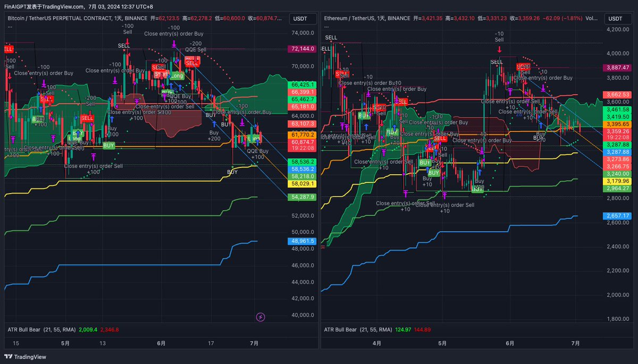Viewport: 638px width, 364px height.
Task: Click the 4月 date on Ethereum time axis
Action: 376,343
